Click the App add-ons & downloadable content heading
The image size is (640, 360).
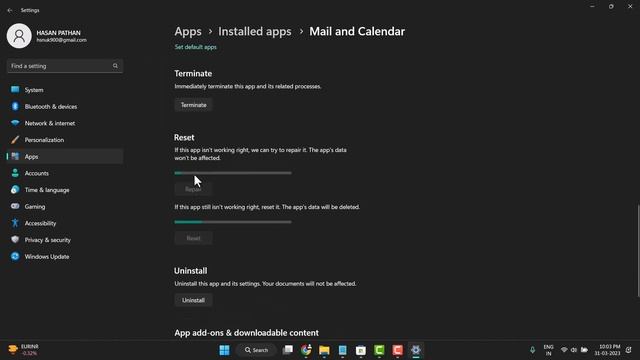[247, 333]
